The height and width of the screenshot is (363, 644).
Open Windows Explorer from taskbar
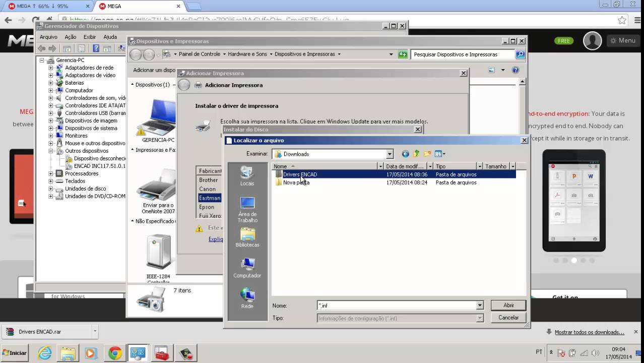click(x=68, y=353)
